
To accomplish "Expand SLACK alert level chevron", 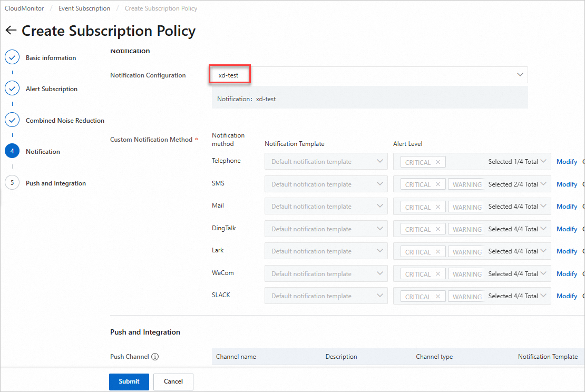I will point(543,296).
